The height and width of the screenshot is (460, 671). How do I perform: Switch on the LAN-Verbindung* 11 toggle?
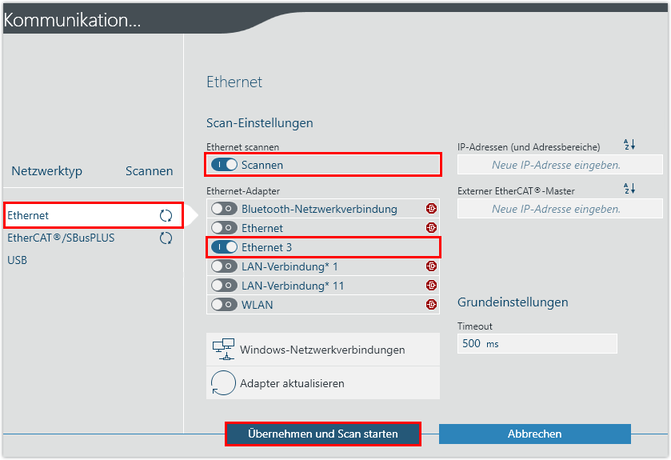pyautogui.click(x=224, y=285)
